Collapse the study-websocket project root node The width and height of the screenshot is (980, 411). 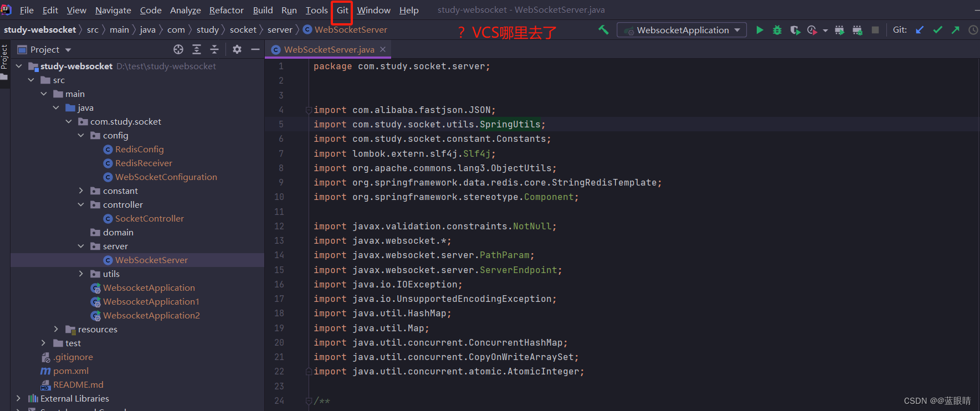coord(19,66)
